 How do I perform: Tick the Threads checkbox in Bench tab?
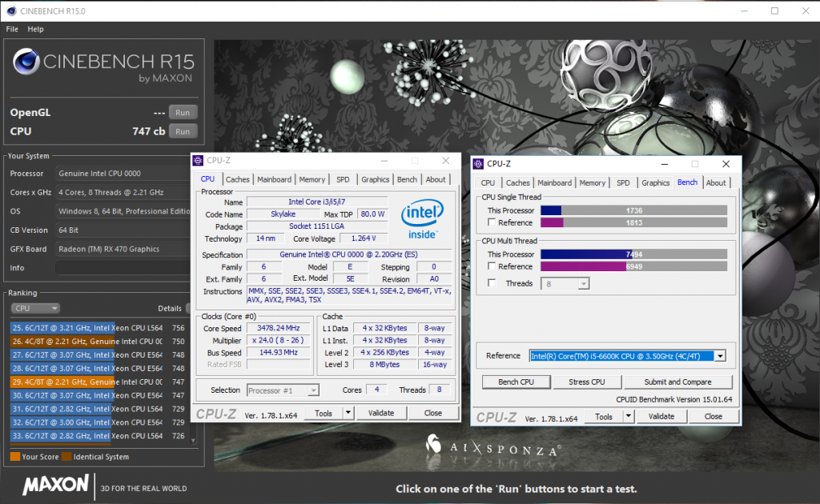(492, 283)
